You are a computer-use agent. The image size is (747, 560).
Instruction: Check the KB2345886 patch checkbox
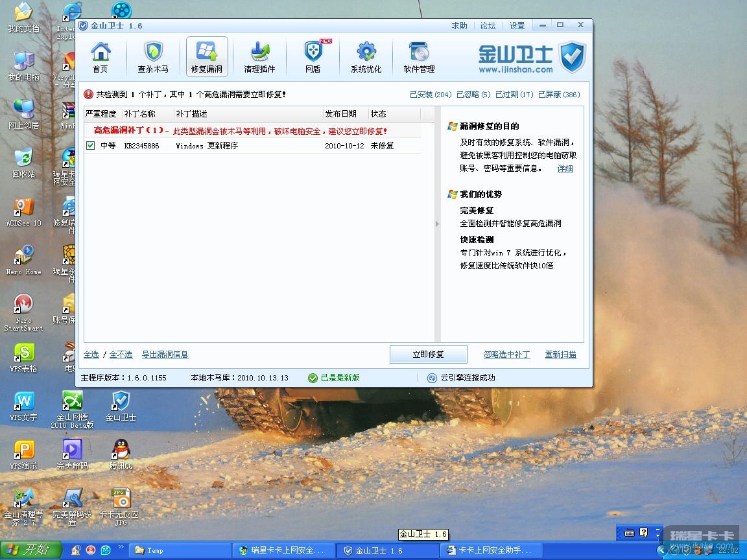point(91,146)
